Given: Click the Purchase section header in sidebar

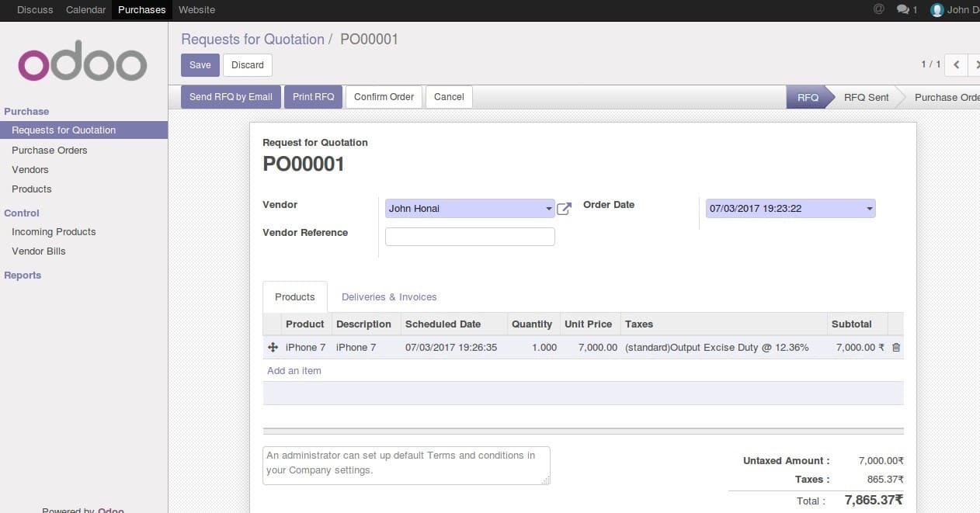Looking at the screenshot, I should [26, 112].
